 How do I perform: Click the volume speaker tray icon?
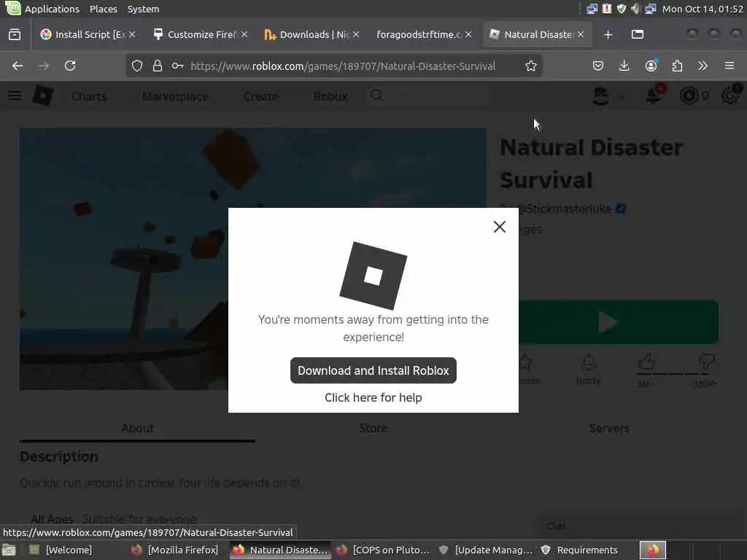(x=635, y=9)
